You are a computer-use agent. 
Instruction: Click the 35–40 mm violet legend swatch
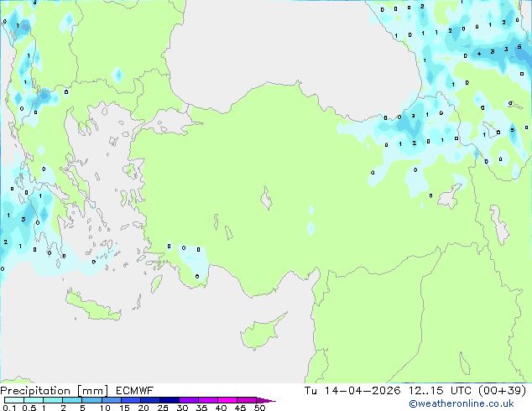[x=207, y=400]
